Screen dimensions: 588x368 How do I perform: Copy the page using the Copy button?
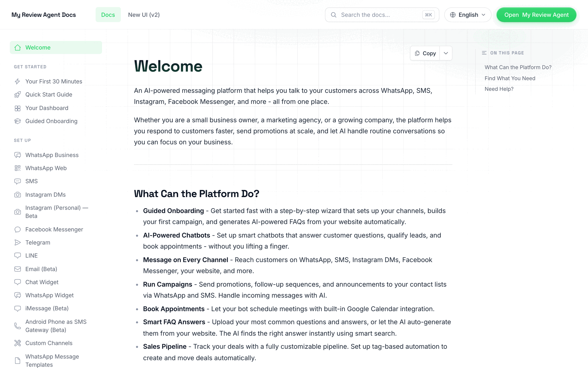(425, 53)
